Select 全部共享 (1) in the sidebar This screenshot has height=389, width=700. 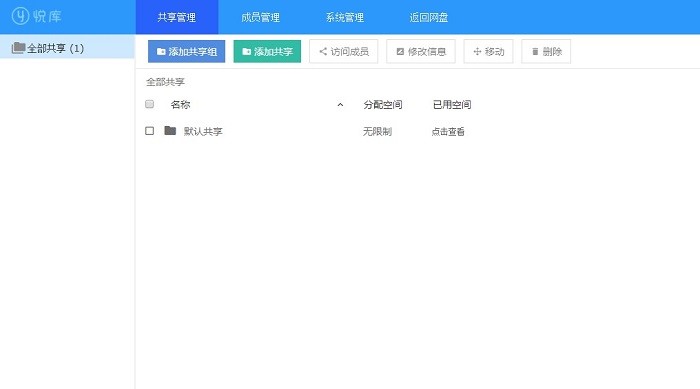click(x=67, y=48)
